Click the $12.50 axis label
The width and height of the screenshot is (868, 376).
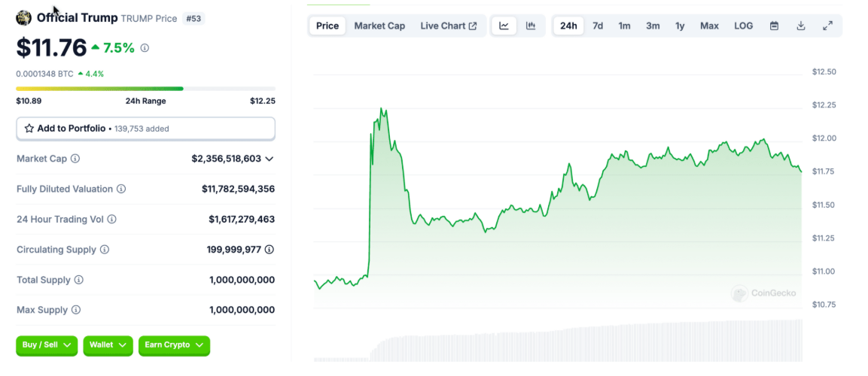tap(824, 72)
